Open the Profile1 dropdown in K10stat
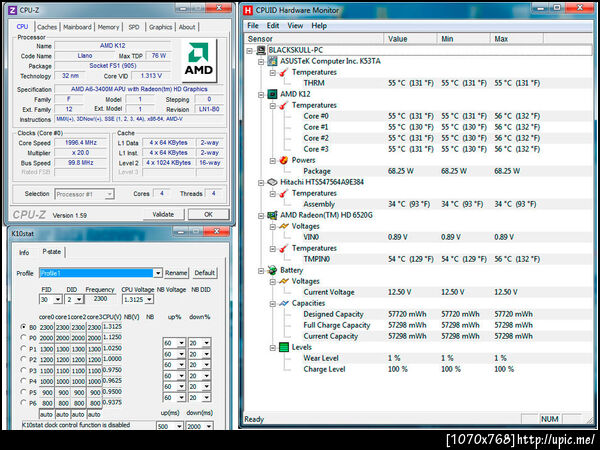 (x=157, y=273)
